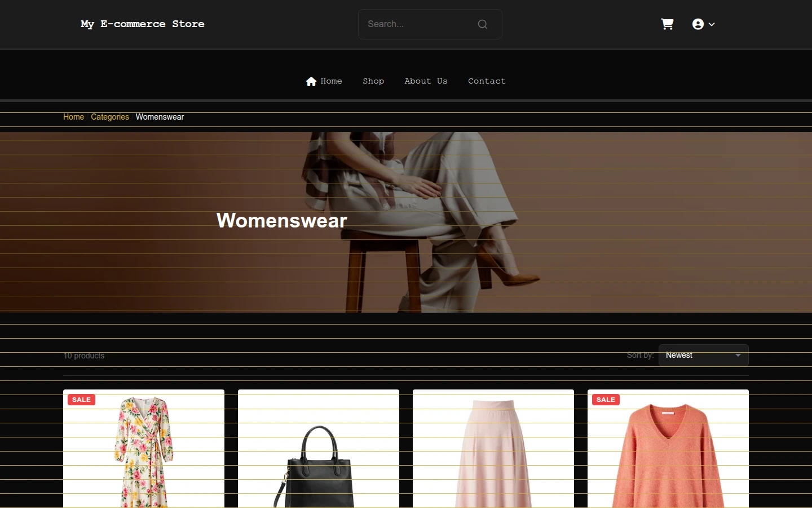Click the Womenswear breadcrumb text
The width and height of the screenshot is (812, 508).
point(160,117)
